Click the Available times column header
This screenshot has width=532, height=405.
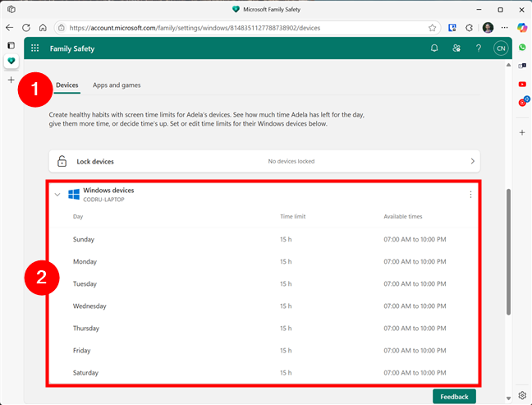(x=403, y=216)
